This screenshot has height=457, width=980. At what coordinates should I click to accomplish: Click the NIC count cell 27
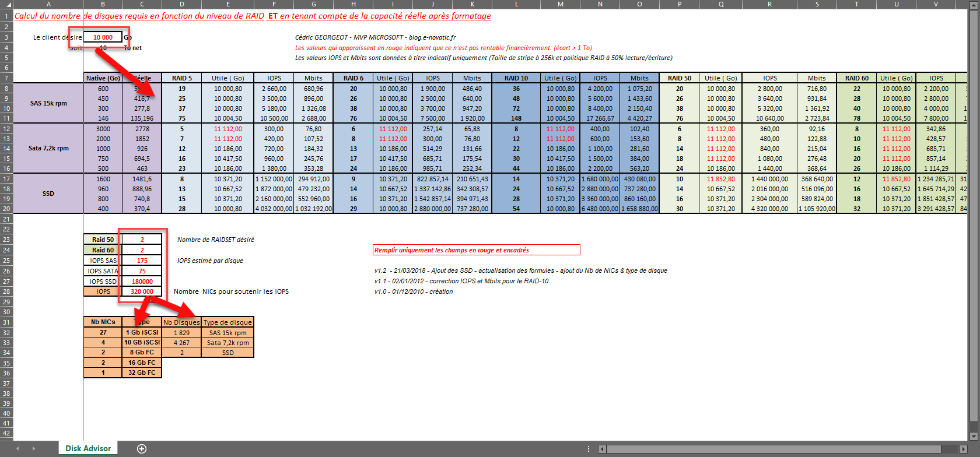(103, 332)
